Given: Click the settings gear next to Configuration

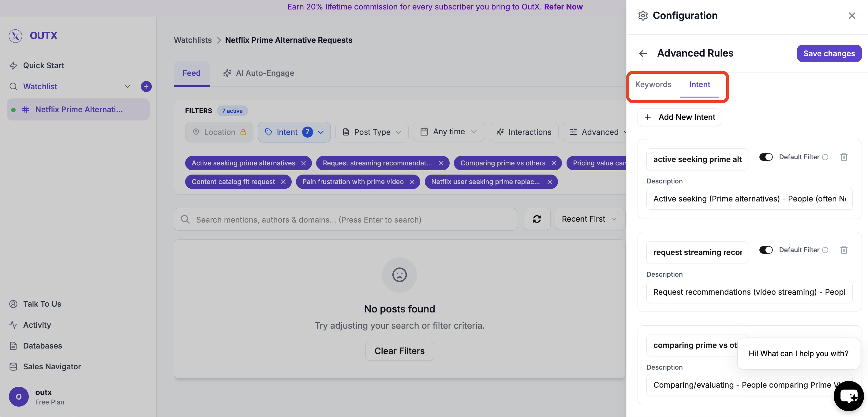Looking at the screenshot, I should click(x=643, y=16).
